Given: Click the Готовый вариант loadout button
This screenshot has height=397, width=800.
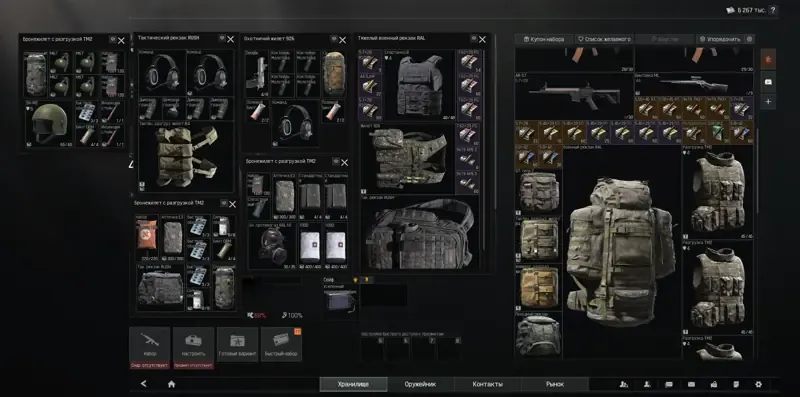Looking at the screenshot, I should coord(237,344).
